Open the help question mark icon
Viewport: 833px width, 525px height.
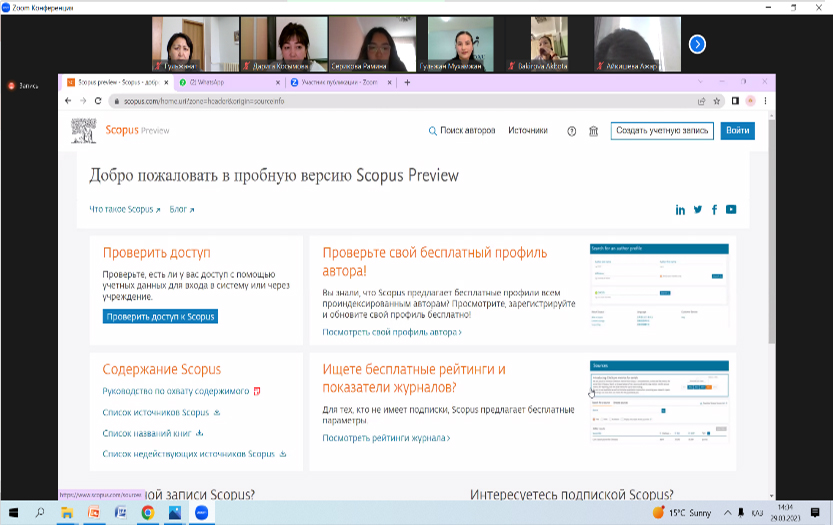click(572, 131)
